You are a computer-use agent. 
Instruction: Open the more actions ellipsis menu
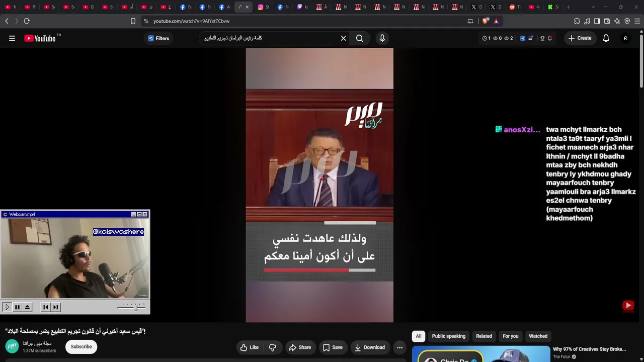pos(399,347)
